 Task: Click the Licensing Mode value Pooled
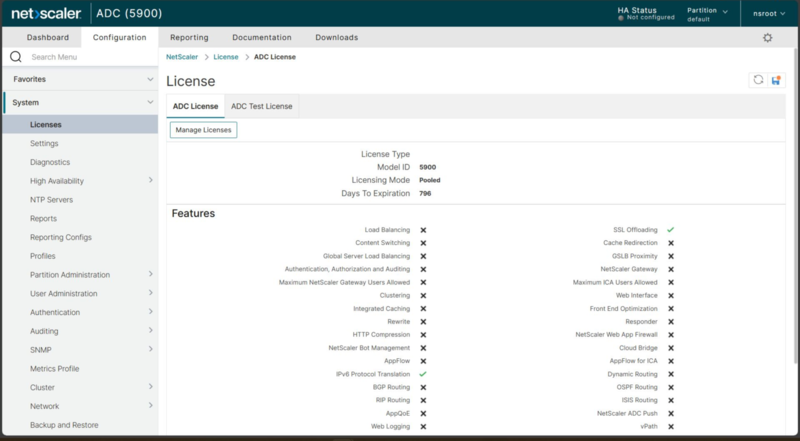point(430,180)
